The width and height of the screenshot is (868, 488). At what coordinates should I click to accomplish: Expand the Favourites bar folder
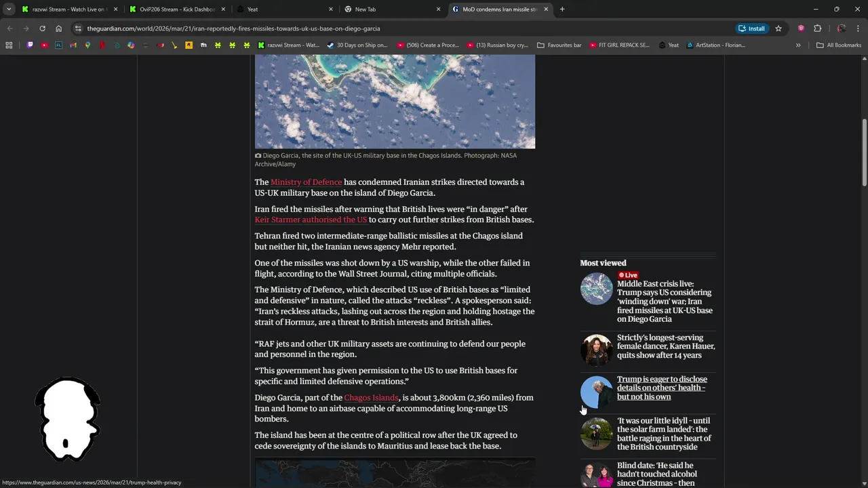point(559,45)
